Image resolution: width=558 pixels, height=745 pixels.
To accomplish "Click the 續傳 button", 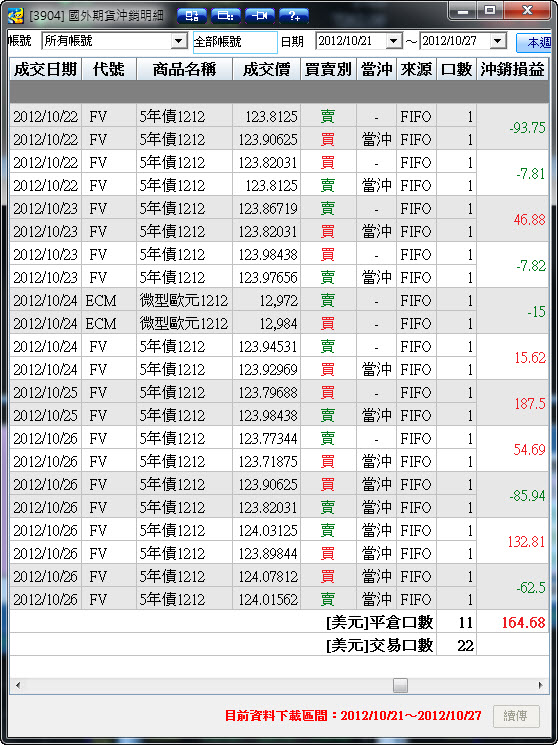I will pyautogui.click(x=516, y=716).
